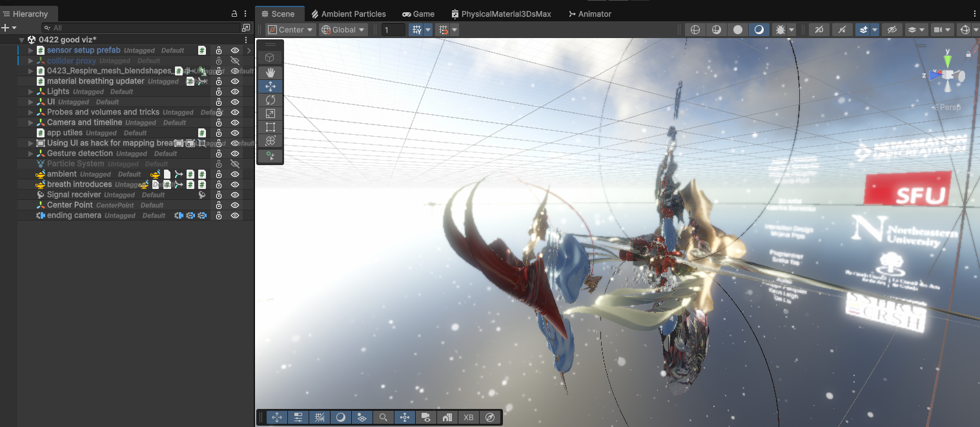980x427 pixels.
Task: Focus the Hierarchy search field
Action: [x=141, y=28]
